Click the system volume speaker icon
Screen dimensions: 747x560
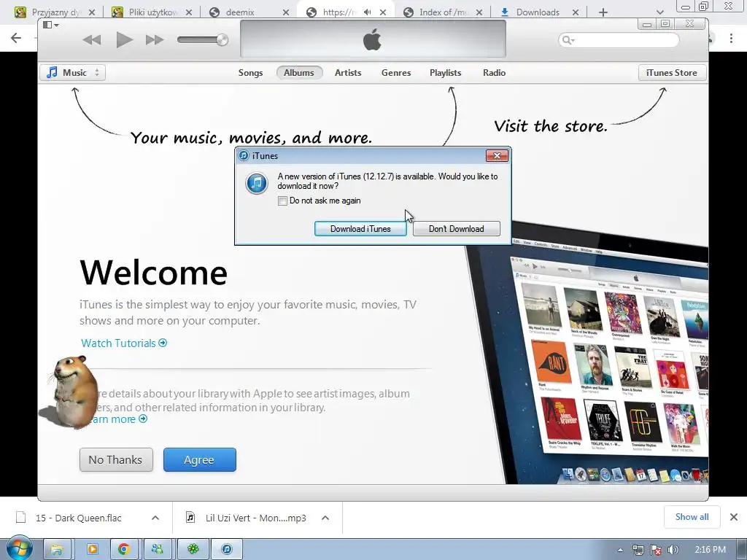pyautogui.click(x=673, y=550)
